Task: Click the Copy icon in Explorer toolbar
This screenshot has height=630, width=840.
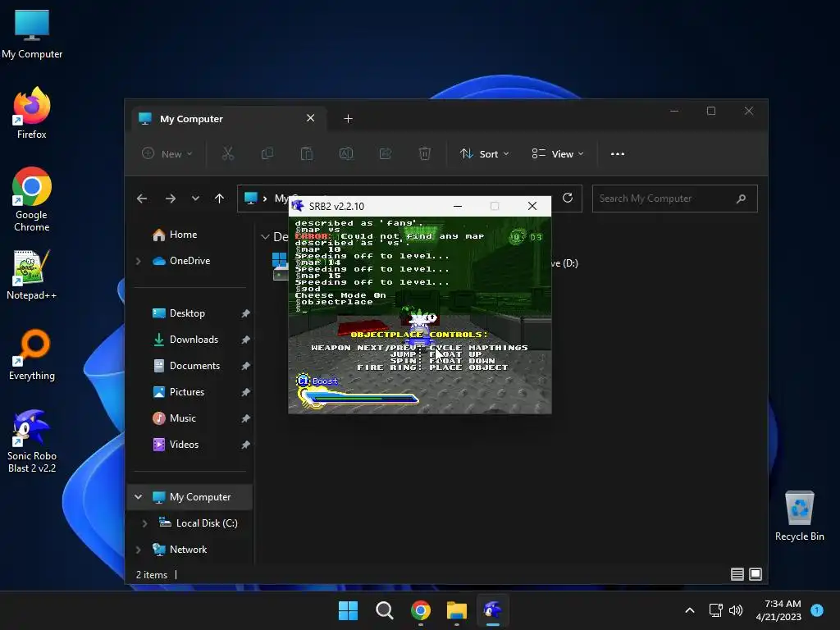Action: point(267,153)
